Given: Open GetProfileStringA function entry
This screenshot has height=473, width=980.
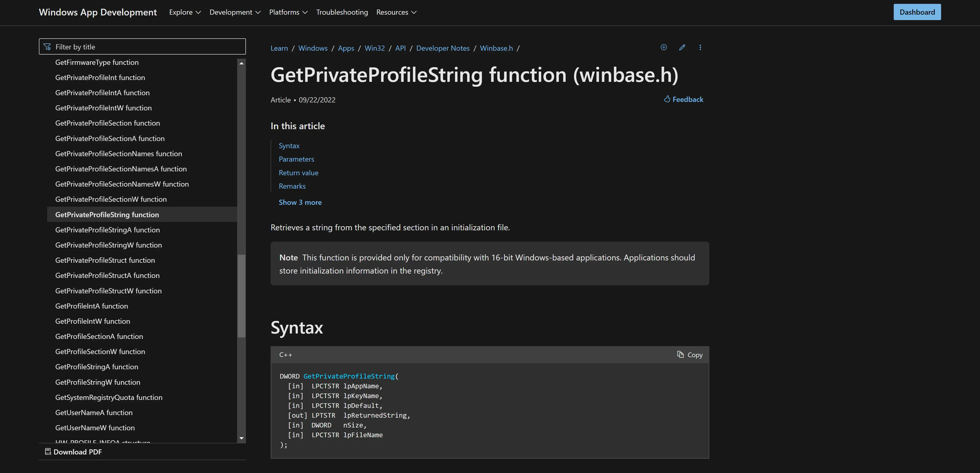Looking at the screenshot, I should [x=97, y=367].
